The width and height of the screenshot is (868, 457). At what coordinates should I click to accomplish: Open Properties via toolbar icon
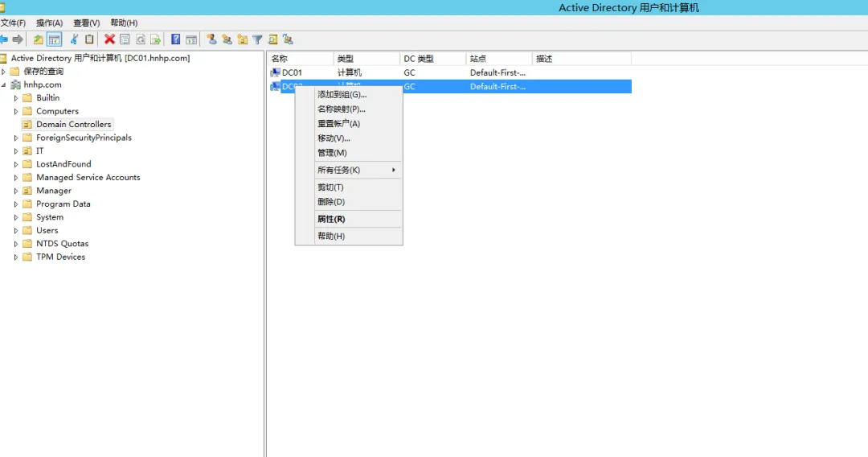(x=125, y=39)
